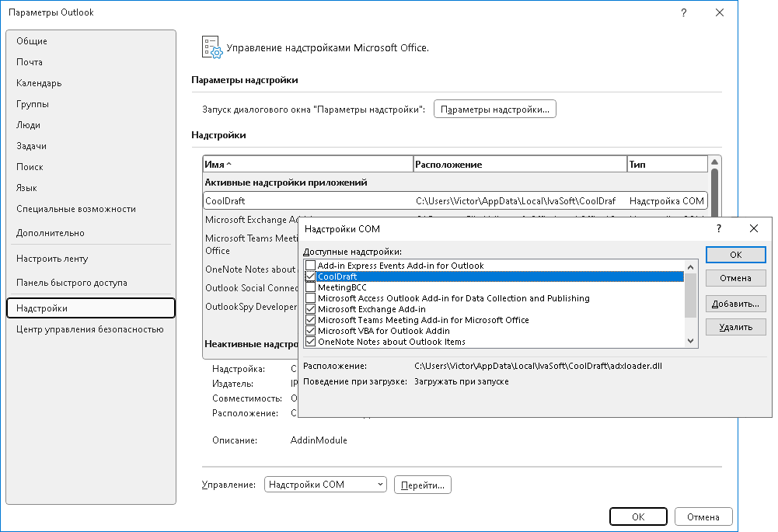Select the Надстройки category
The image size is (778, 532).
point(91,308)
